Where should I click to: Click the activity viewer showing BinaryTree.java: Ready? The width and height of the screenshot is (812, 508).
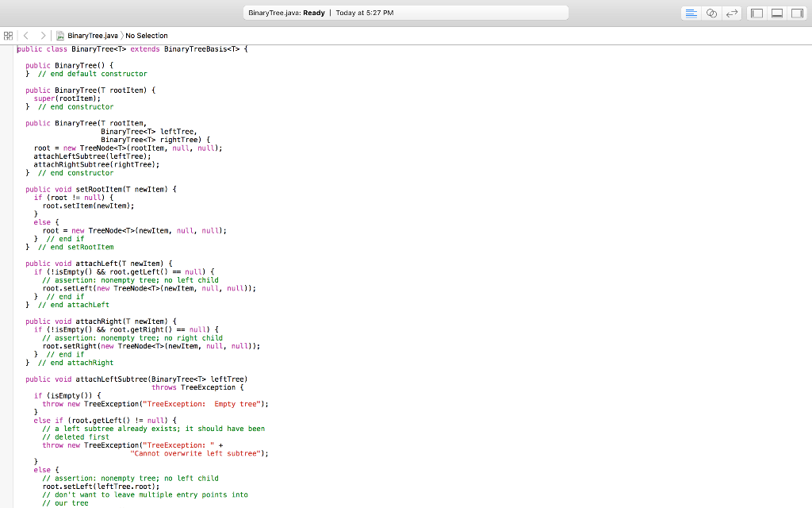(406, 12)
